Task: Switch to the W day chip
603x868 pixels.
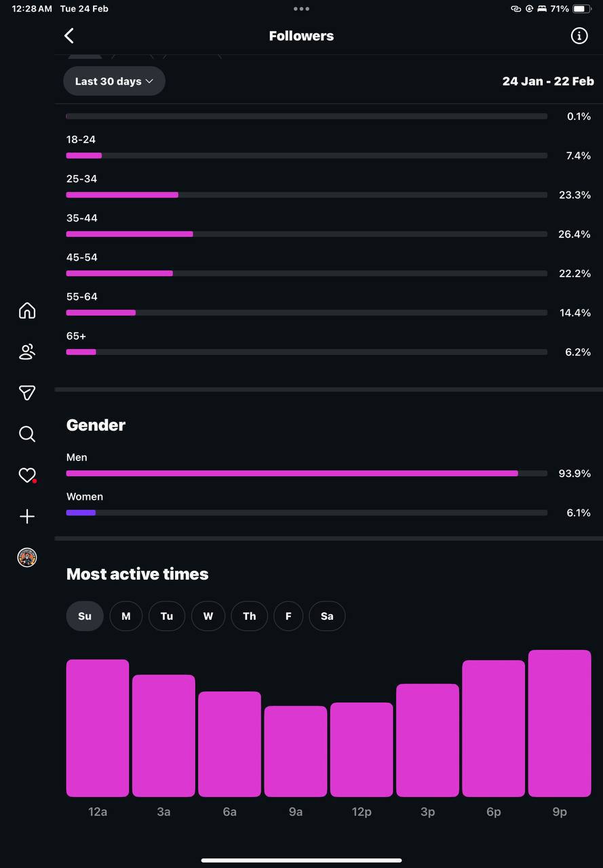Action: point(208,616)
